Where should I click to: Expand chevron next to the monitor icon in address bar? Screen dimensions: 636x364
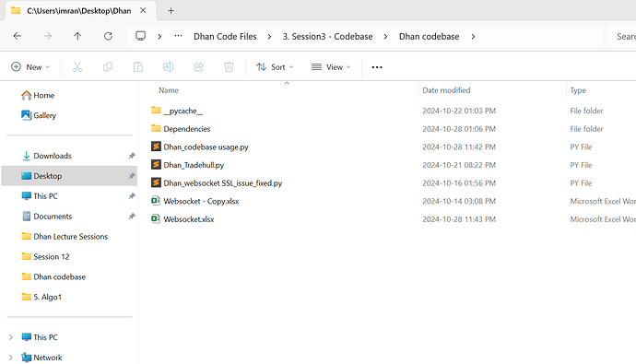tap(159, 37)
